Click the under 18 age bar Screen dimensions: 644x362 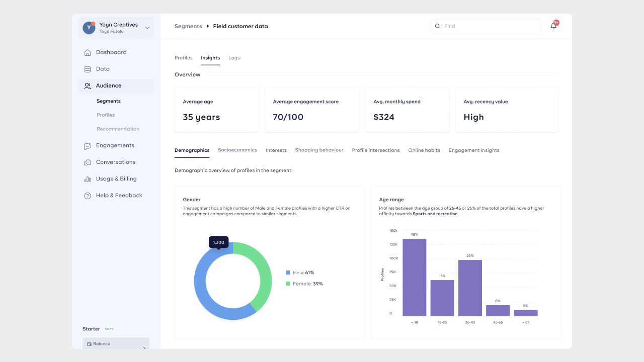point(414,278)
